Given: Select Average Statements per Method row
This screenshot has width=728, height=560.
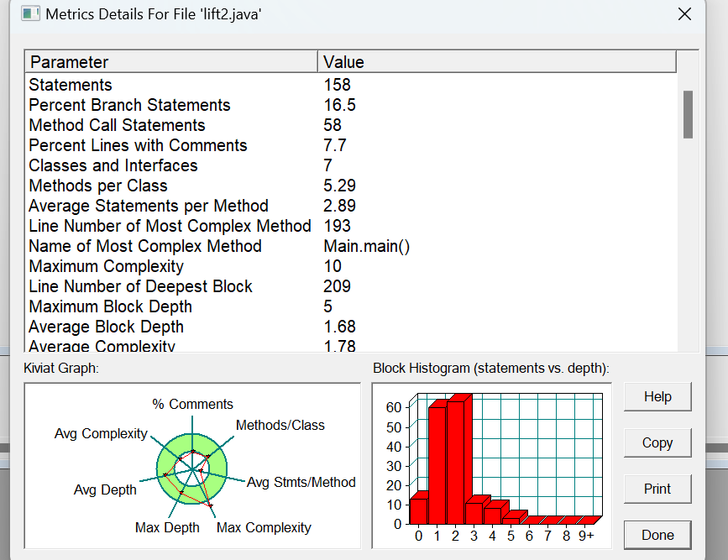Looking at the screenshot, I should coord(351,206).
